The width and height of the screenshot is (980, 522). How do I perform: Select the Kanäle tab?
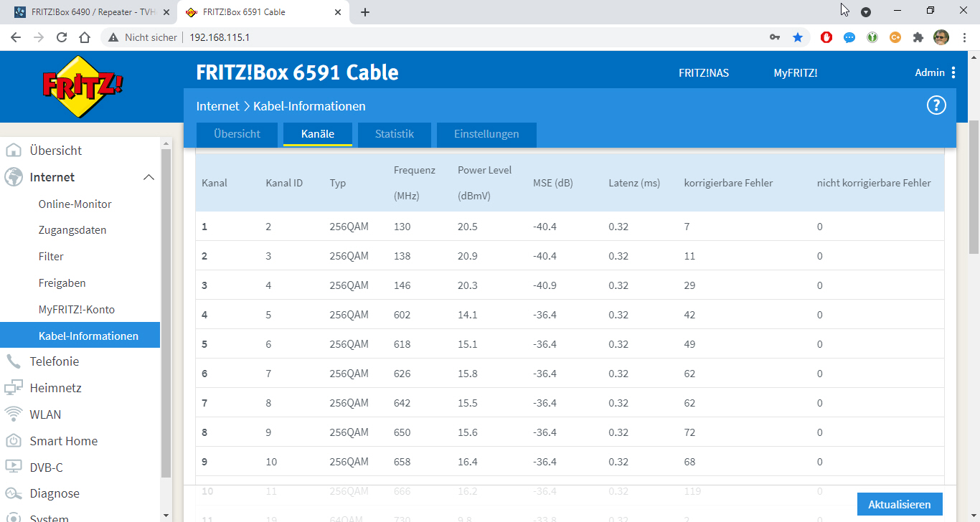pos(318,134)
